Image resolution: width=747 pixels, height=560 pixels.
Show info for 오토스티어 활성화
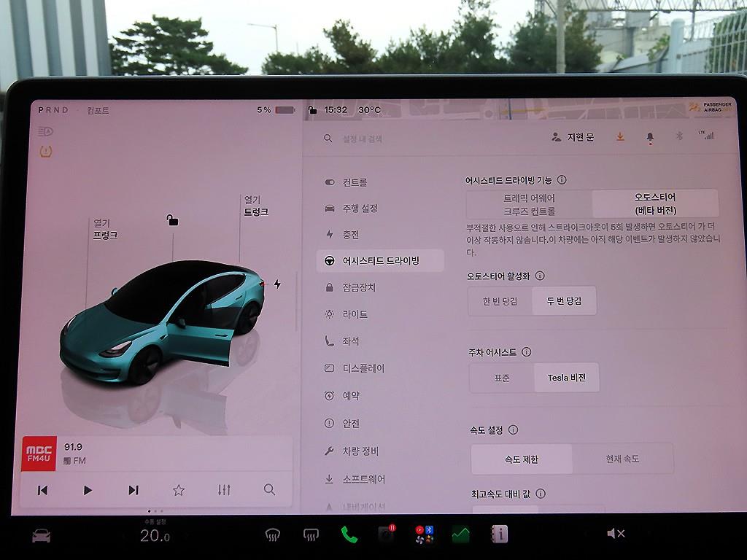(x=540, y=276)
